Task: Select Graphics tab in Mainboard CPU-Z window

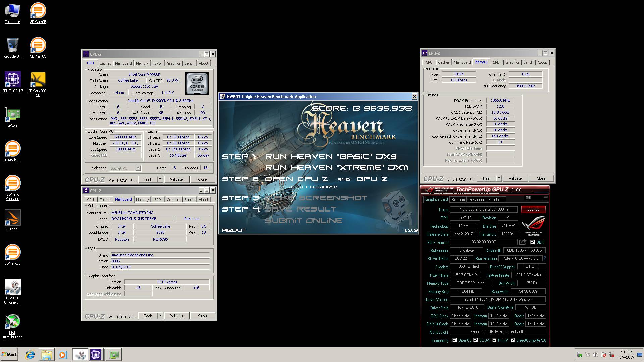Action: point(174,200)
